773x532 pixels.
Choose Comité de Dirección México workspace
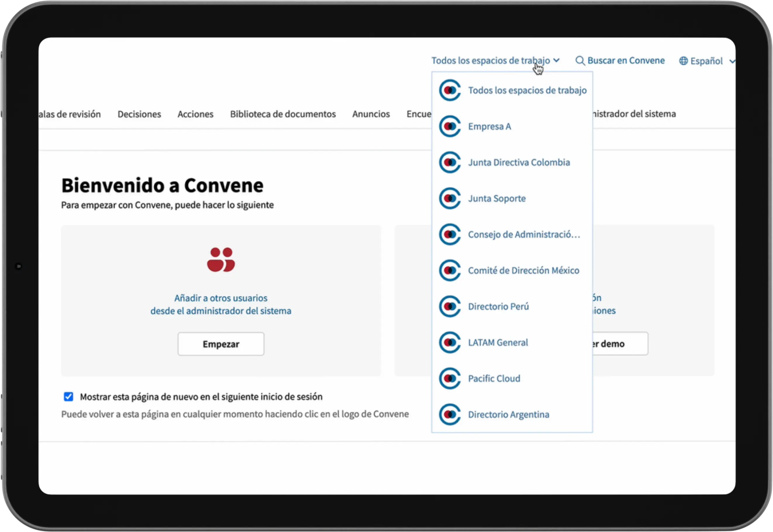[x=523, y=270]
